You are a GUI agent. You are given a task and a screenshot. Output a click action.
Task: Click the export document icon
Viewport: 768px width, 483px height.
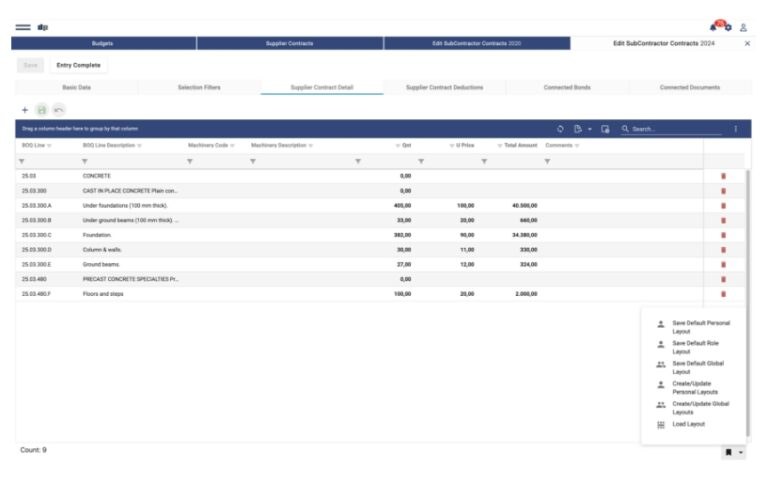[x=577, y=129]
